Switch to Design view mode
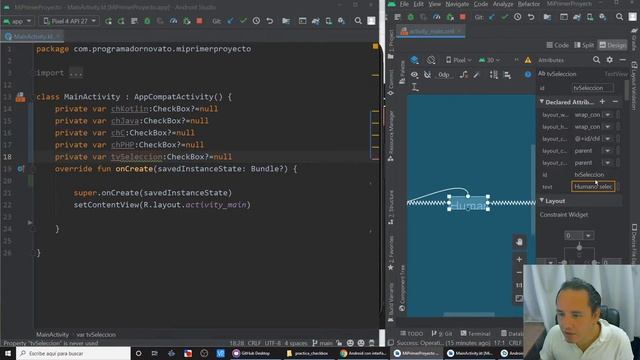 [x=612, y=45]
